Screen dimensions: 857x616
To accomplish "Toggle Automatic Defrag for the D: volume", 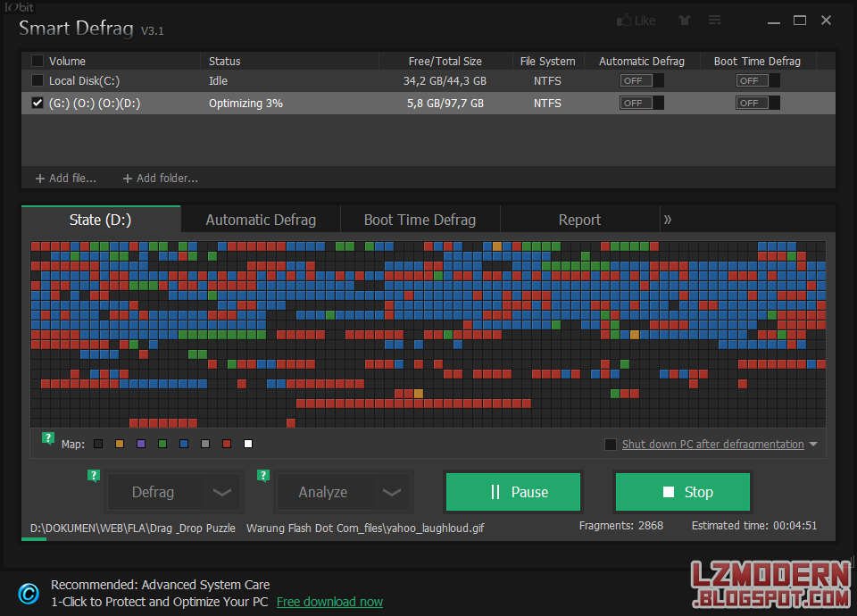I will 642,103.
